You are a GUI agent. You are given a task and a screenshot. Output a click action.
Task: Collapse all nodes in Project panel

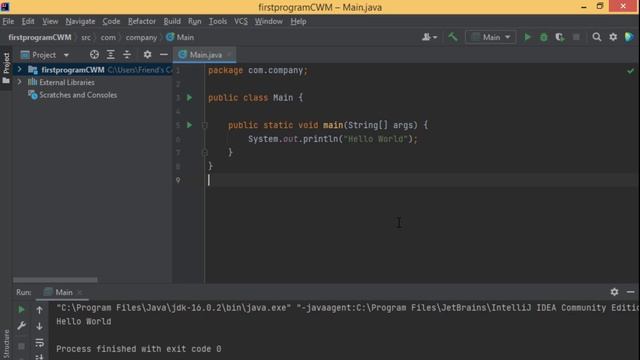(x=127, y=55)
